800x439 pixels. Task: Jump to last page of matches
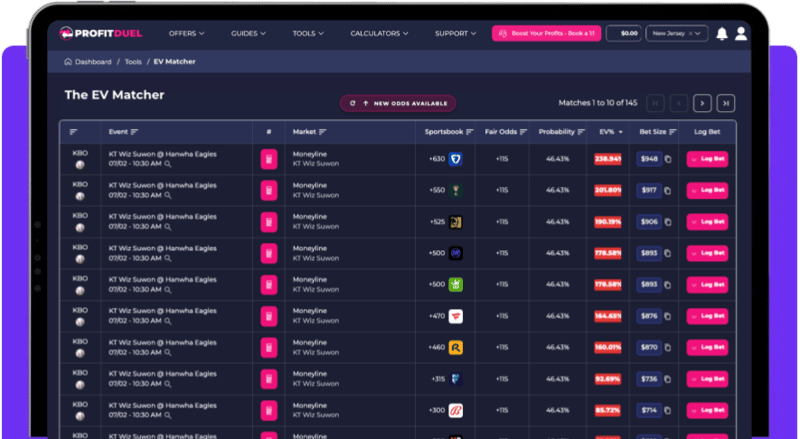726,104
